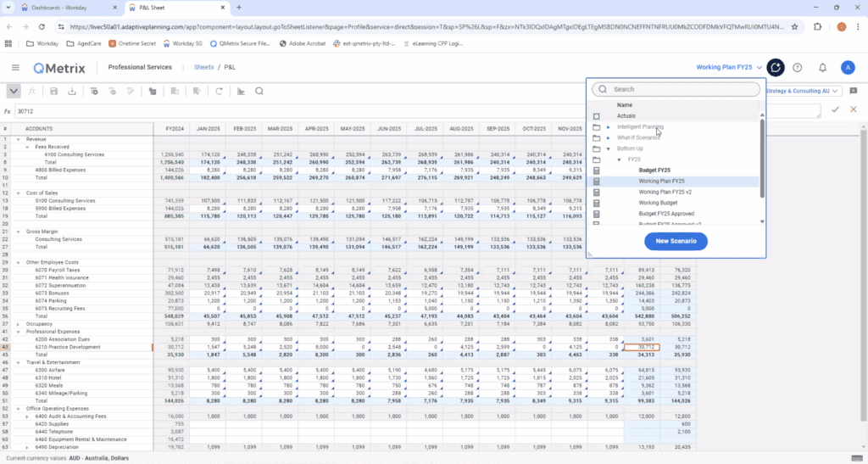Image resolution: width=868 pixels, height=464 pixels.
Task: Click the add row icon in toolbar
Action: pos(94,92)
